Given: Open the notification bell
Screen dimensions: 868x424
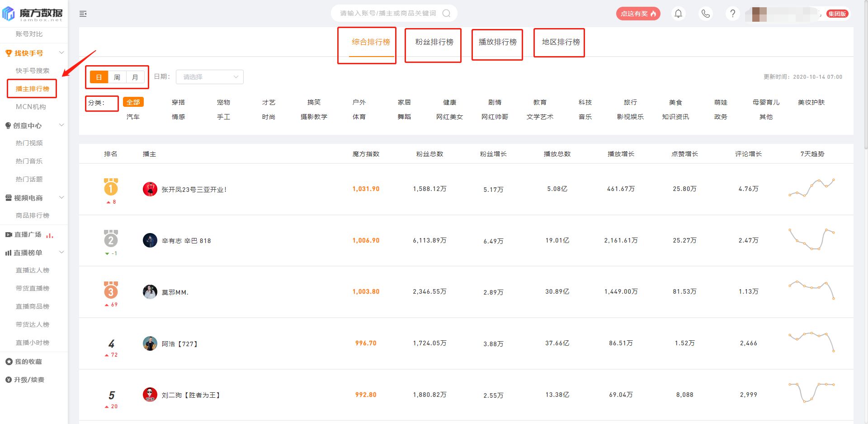Looking at the screenshot, I should click(x=678, y=14).
